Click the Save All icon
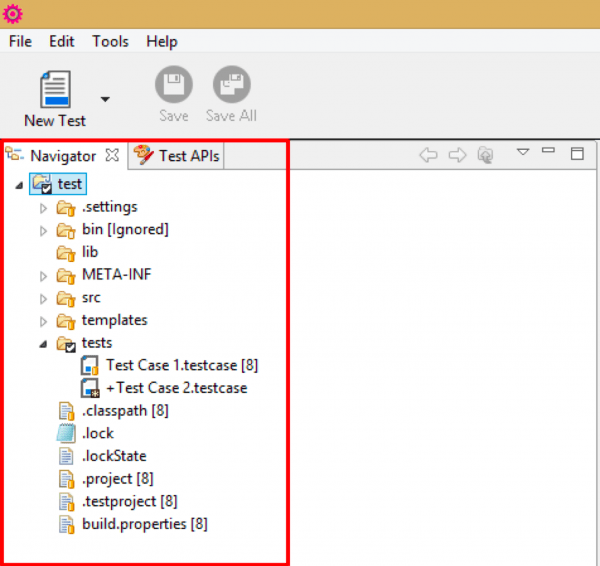Screen dimensions: 600x566 232,84
